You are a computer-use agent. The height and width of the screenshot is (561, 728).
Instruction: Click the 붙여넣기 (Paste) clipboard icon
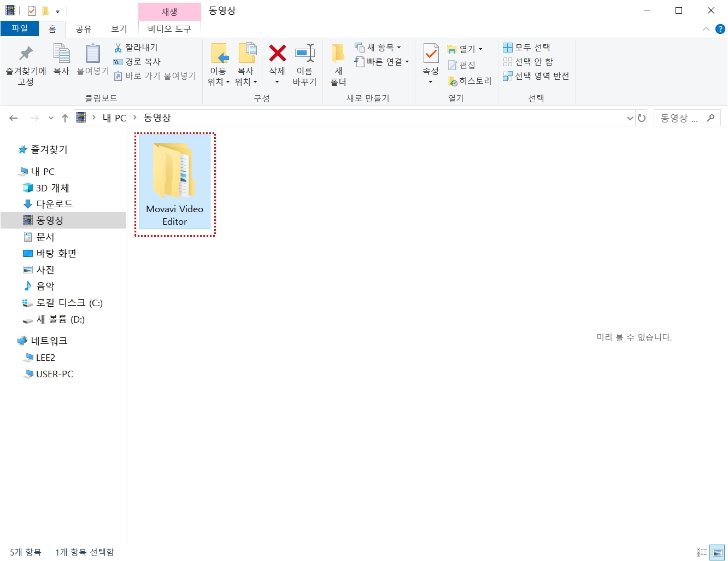[92, 53]
